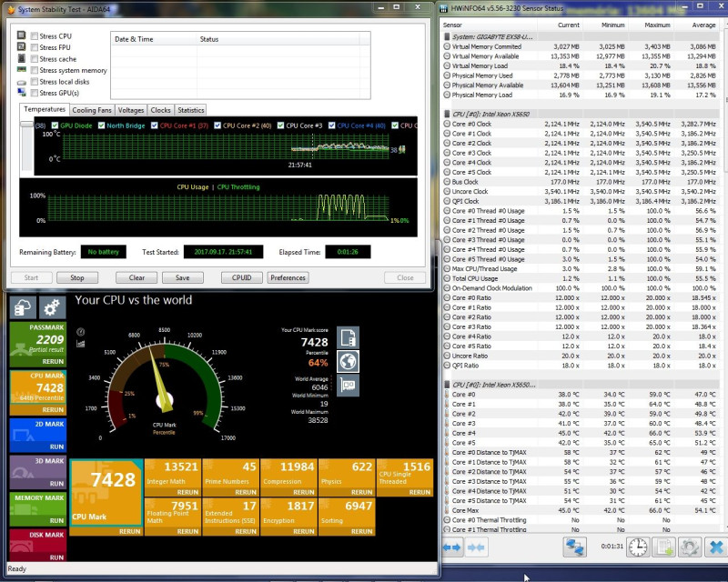
Task: Open the Statistics tab
Action: tap(191, 110)
